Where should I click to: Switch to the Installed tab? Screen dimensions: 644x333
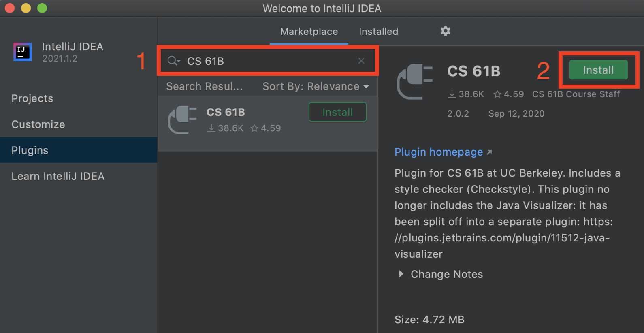(x=378, y=31)
